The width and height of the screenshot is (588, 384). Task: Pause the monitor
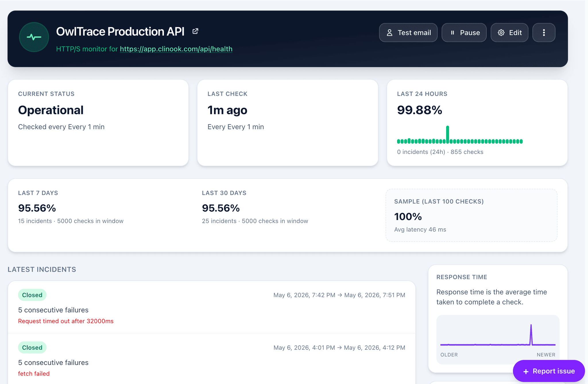(464, 32)
